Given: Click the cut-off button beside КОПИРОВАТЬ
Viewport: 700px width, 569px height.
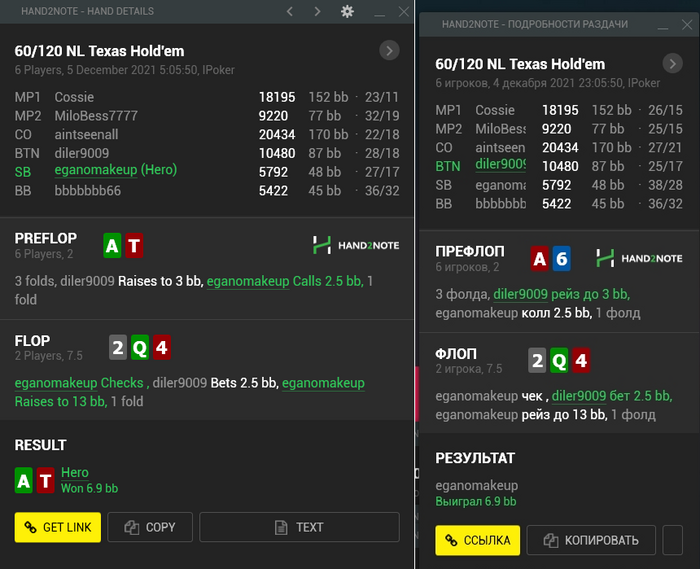Looking at the screenshot, I should coord(673,540).
